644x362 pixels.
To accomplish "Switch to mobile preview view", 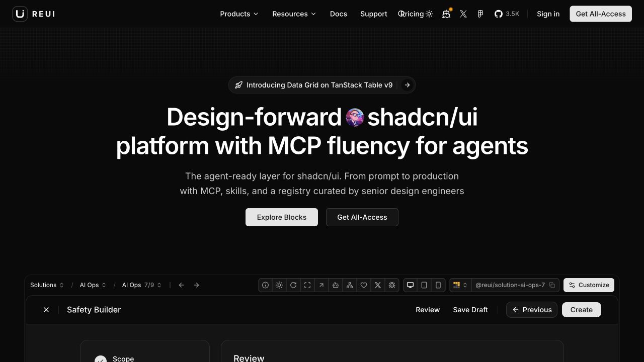I will point(438,285).
